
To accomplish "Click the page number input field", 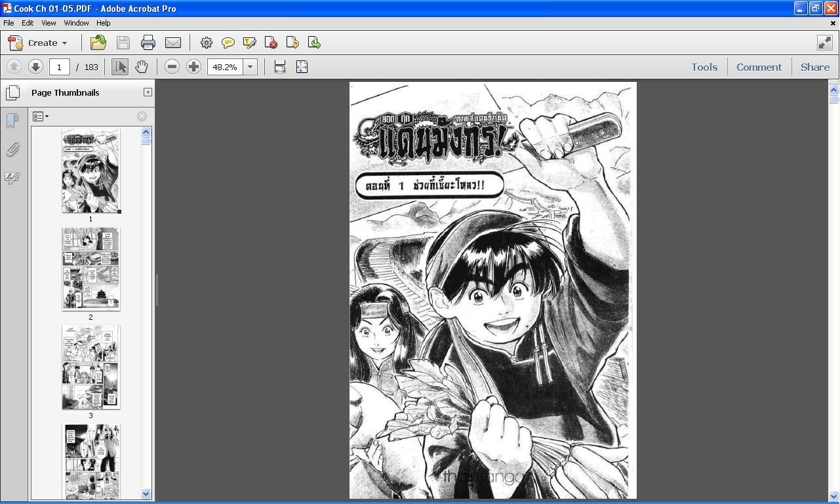I will pos(59,67).
